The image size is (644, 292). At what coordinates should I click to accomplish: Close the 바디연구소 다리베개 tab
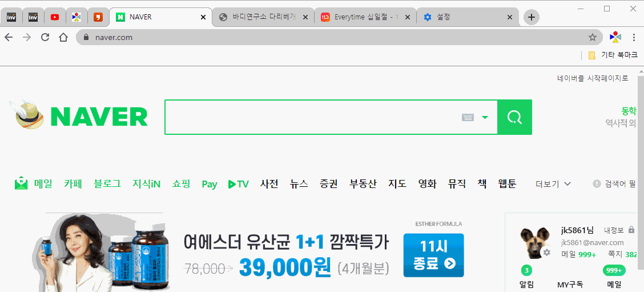point(305,17)
